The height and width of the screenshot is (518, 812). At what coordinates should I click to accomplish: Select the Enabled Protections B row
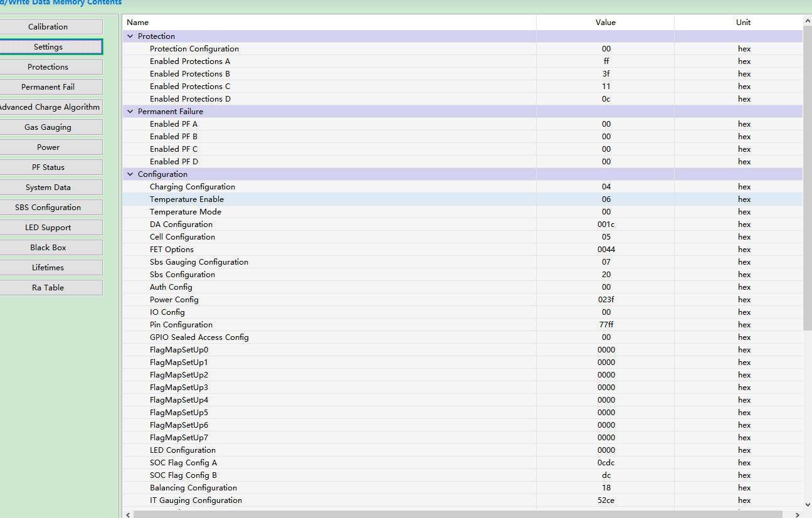point(463,74)
